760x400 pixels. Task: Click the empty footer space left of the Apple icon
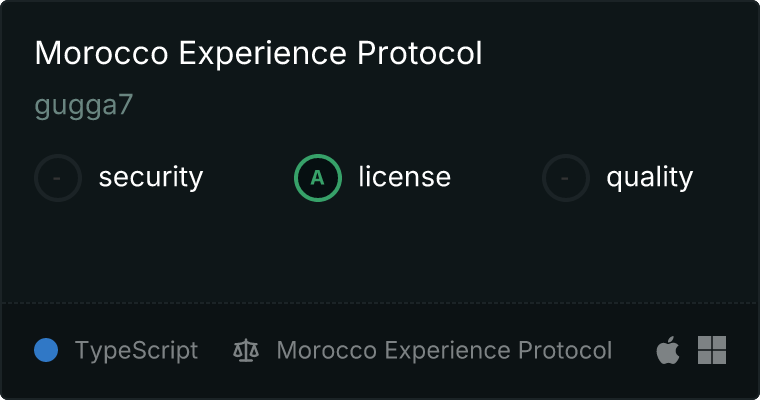[634, 351]
